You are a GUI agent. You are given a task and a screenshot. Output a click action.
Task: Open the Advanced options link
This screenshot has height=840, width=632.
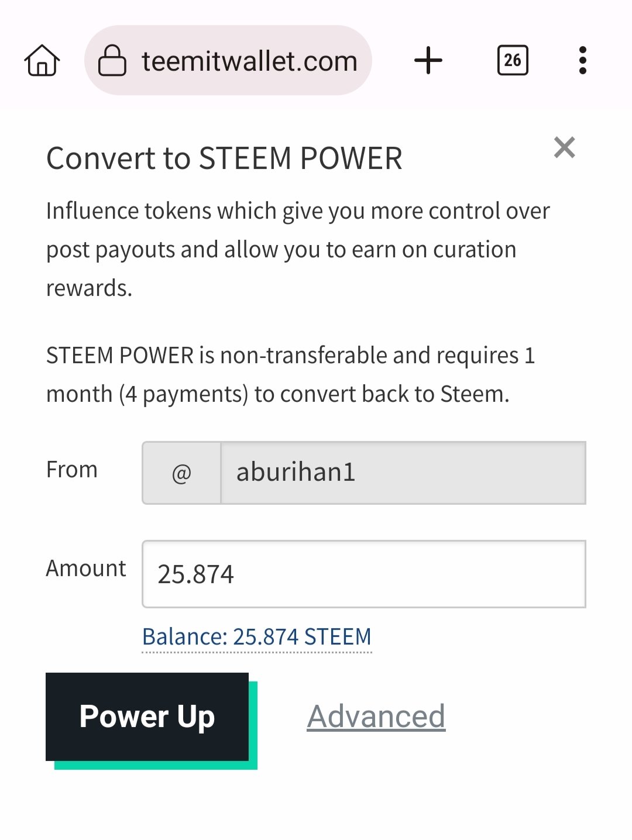click(376, 717)
